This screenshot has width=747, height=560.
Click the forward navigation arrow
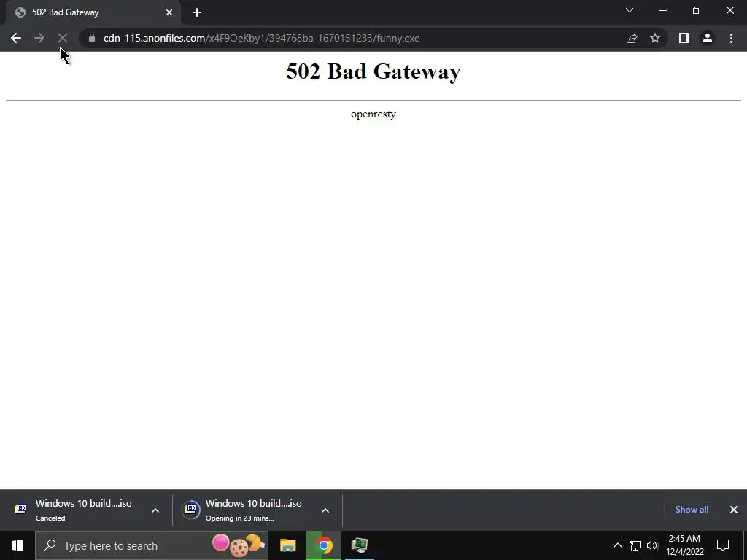click(x=39, y=38)
